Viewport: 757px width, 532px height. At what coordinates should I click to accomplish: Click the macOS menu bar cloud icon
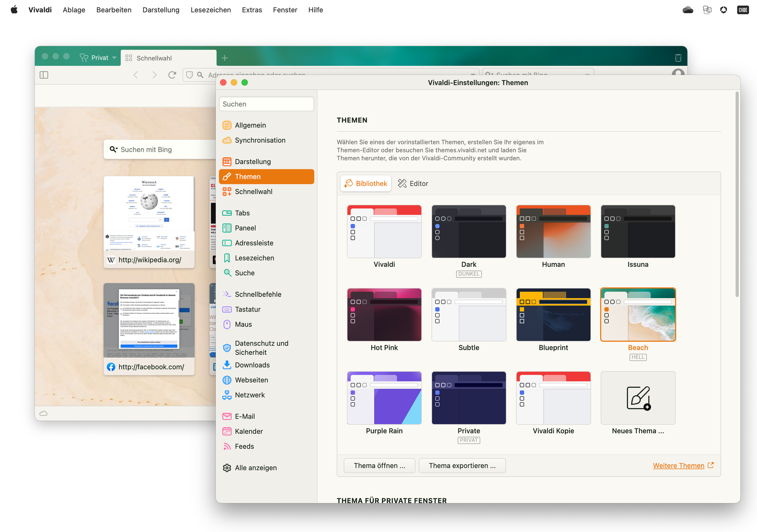(688, 10)
